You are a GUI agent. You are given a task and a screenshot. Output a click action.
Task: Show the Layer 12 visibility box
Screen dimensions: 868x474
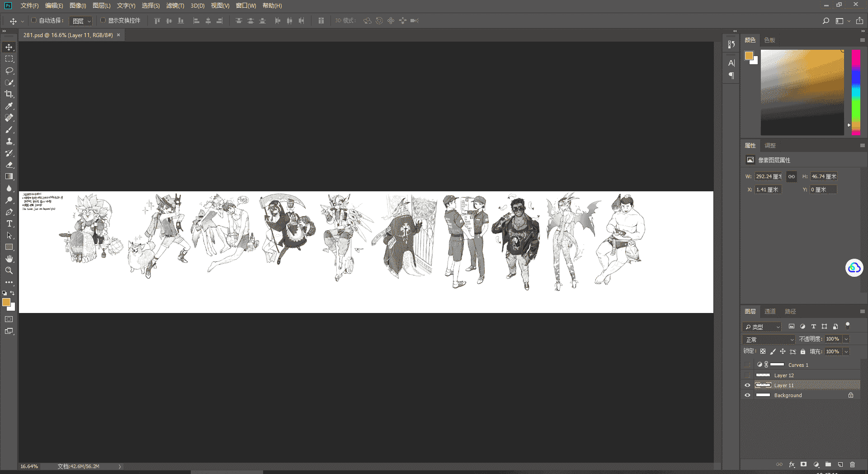747,375
